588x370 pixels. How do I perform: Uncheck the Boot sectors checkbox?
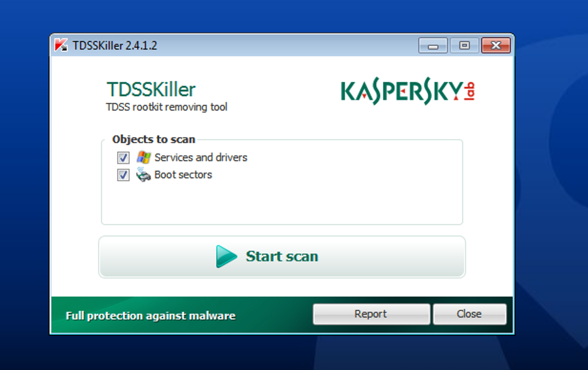point(123,175)
